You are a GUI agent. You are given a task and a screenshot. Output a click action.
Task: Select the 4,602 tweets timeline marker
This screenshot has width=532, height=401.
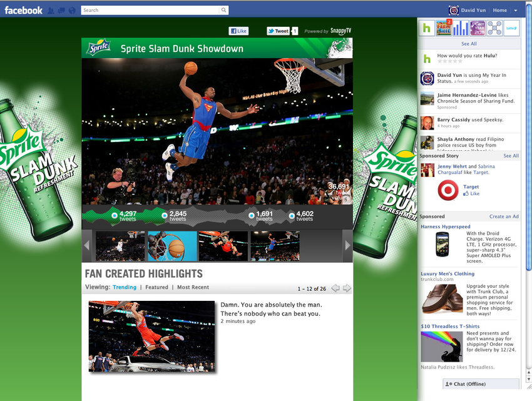[292, 215]
